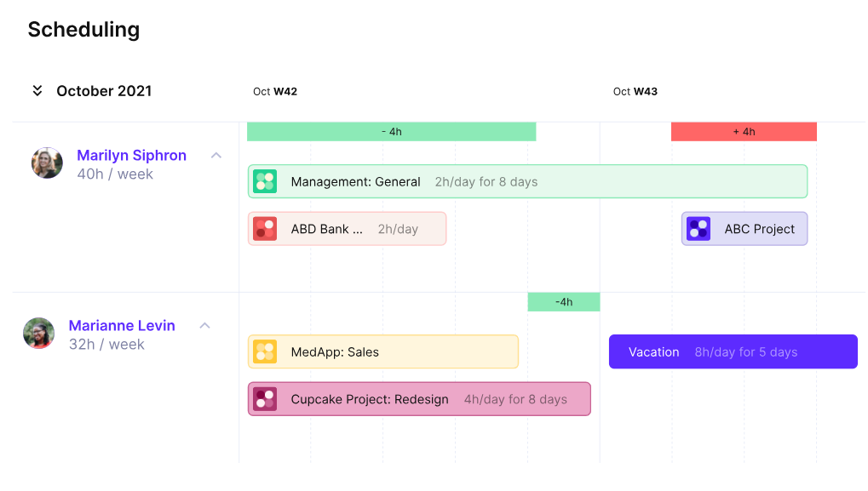Click the Cupcake Project: Redesign icon
Viewport: 868px width, 491px height.
click(265, 398)
